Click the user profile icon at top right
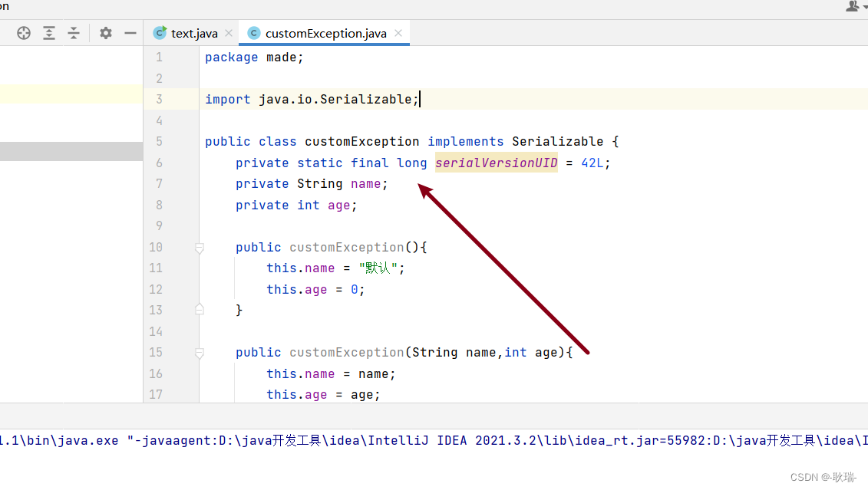Viewport: 868px width, 490px height. coord(854,6)
